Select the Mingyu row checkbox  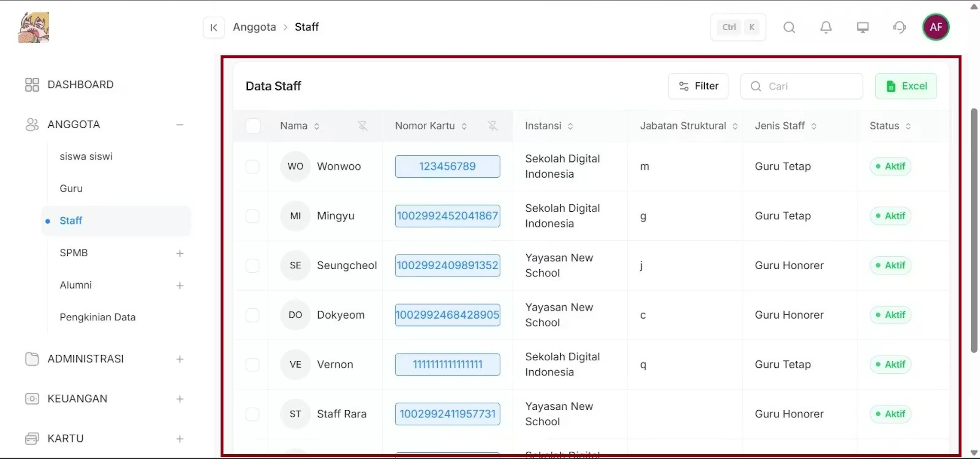pos(252,216)
